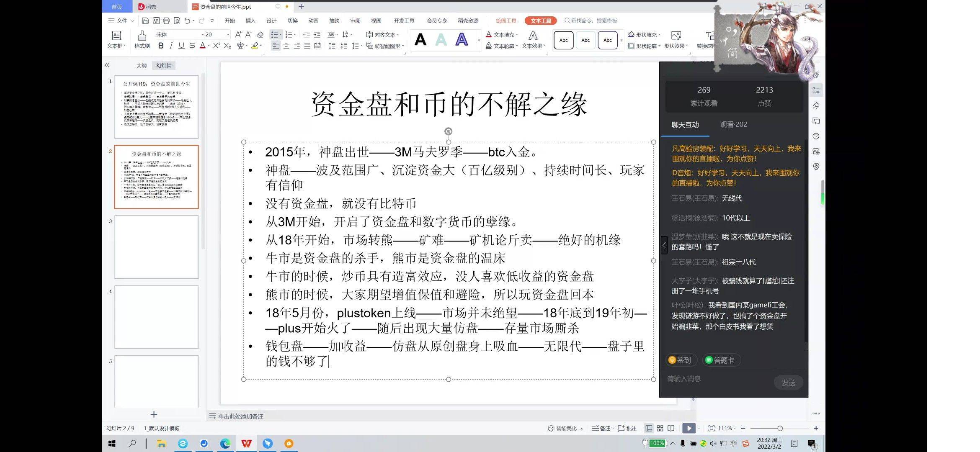Screen dimensions: 980x452
Task: Open text fill (文本填充) dropdown
Action: [502, 34]
